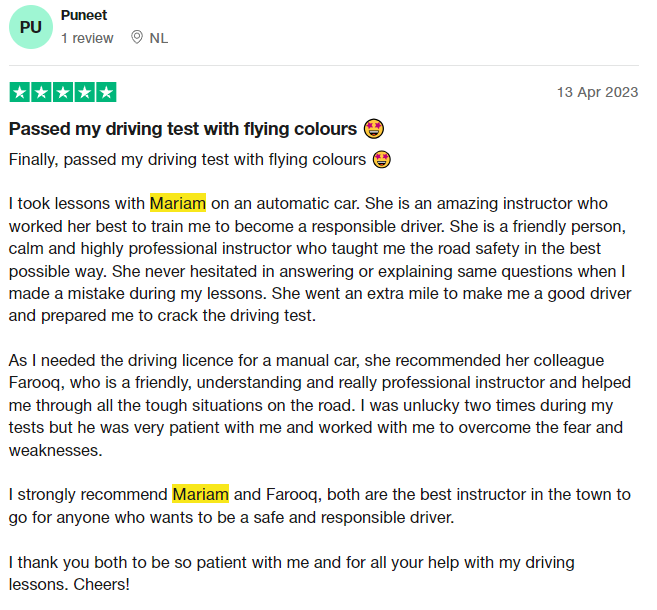Image resolution: width=657 pixels, height=610 pixels.
Task: Click the first green rating star
Action: [x=20, y=92]
